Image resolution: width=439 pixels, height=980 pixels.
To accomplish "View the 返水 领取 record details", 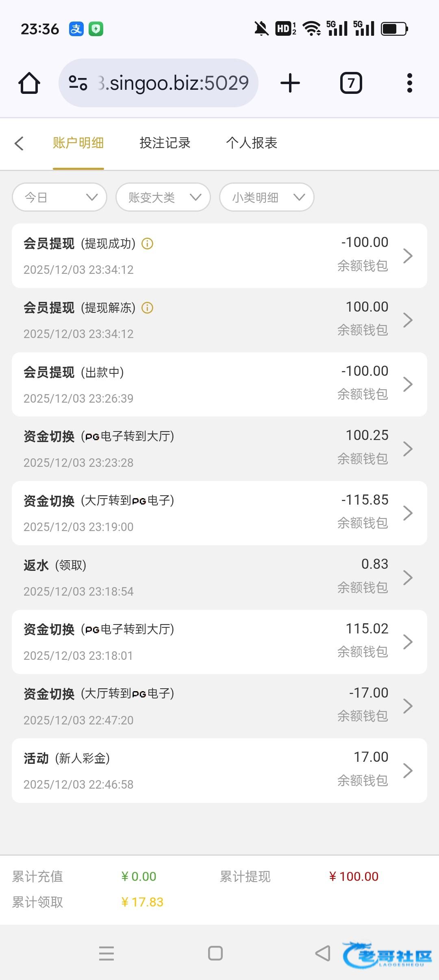I will click(219, 577).
